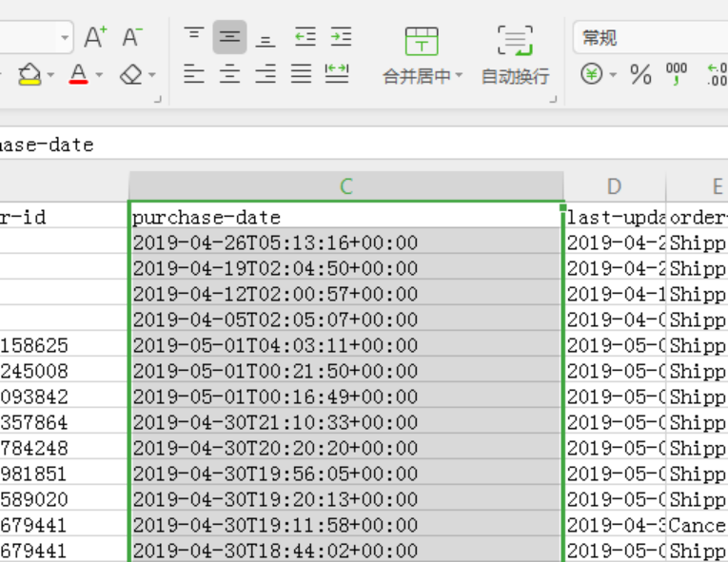Select cell 2019-04-19T02:04:50+00:00

point(345,268)
